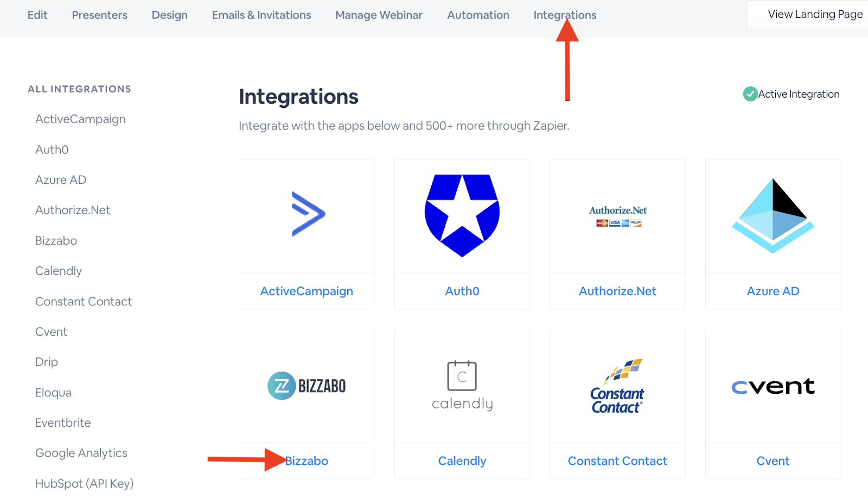Click the Integrations page heading
The image size is (868, 499).
[x=299, y=97]
